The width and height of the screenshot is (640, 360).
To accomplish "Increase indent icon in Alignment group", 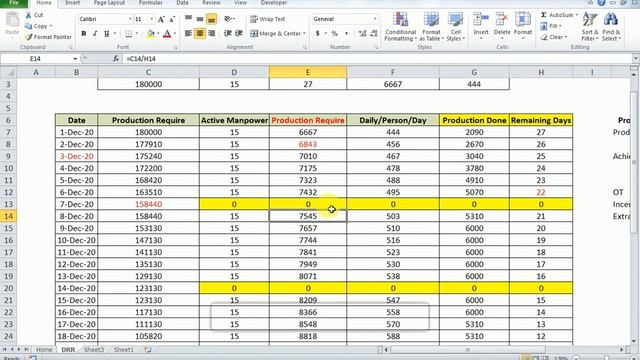I will tap(239, 33).
